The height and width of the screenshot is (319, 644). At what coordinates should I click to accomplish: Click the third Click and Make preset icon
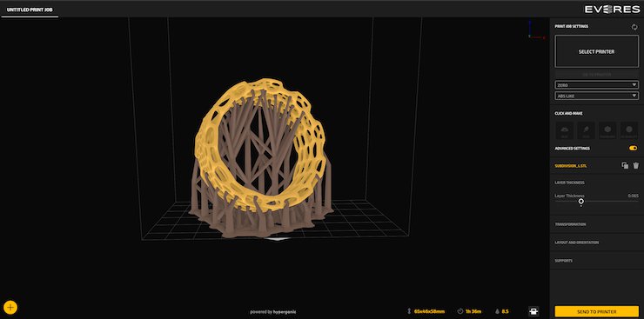point(607,130)
